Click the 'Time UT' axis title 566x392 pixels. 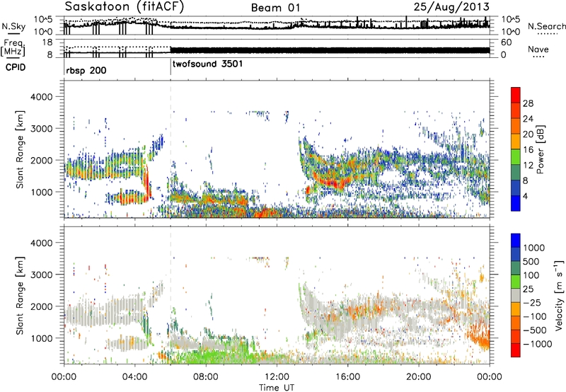point(277,387)
